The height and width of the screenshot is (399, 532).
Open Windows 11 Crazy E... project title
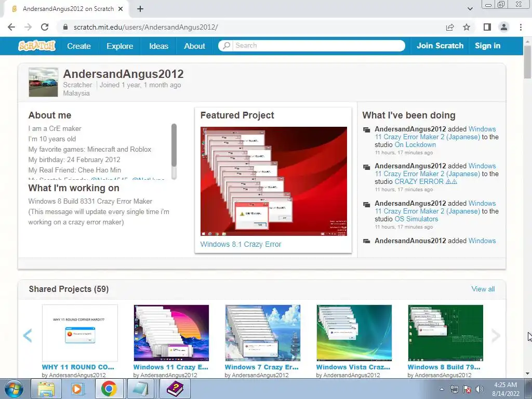click(170, 367)
